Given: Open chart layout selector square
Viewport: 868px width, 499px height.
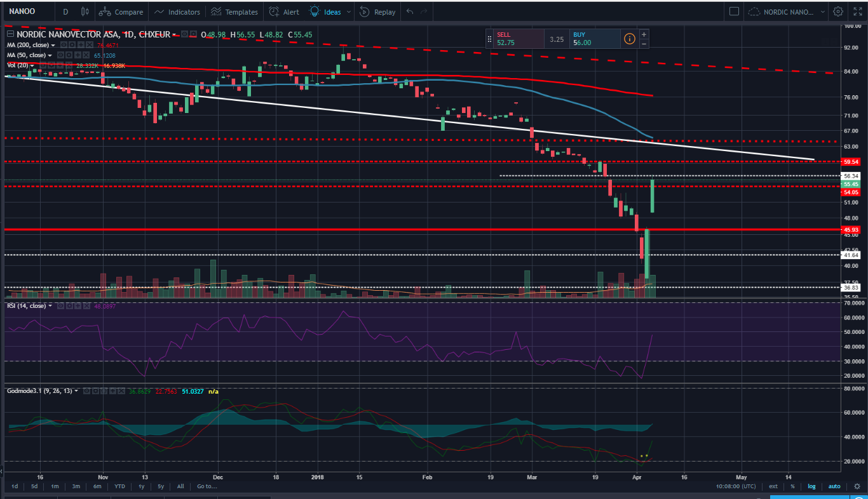Looking at the screenshot, I should pos(734,11).
